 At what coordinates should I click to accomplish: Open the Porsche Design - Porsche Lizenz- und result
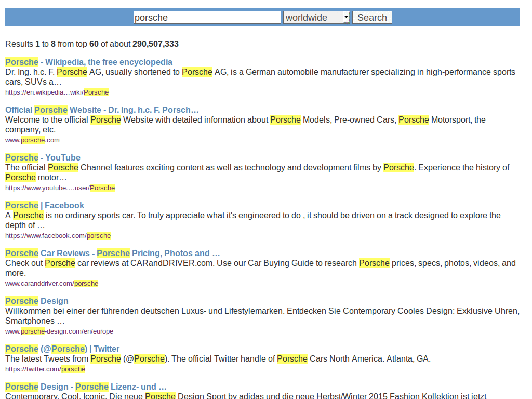pos(86,387)
